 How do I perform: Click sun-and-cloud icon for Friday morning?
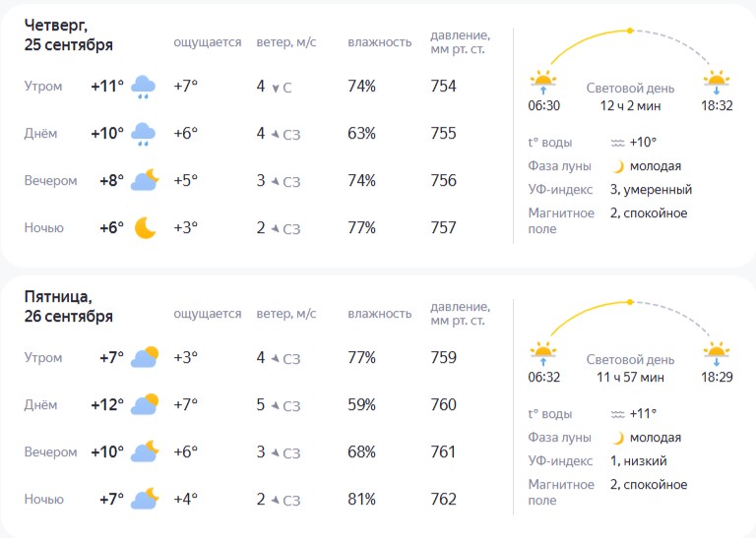(x=145, y=358)
